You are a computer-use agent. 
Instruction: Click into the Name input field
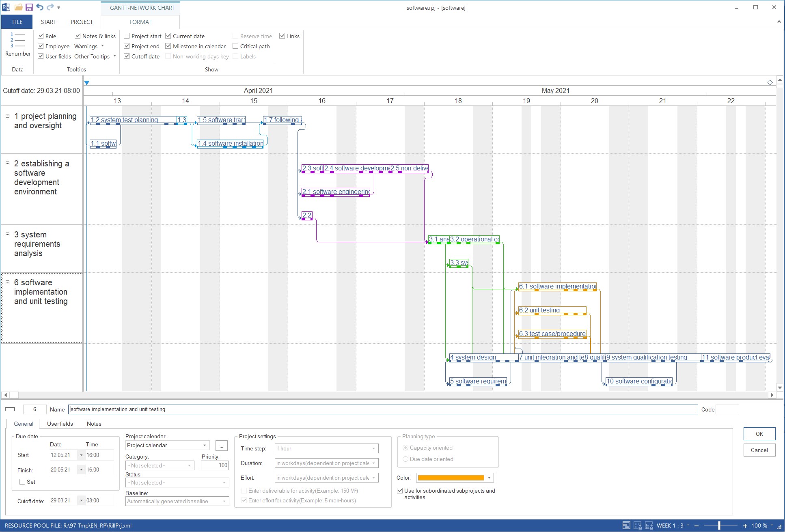[382, 409]
